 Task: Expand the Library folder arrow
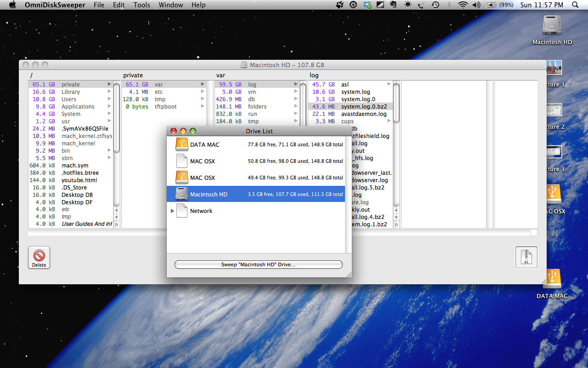pos(109,92)
